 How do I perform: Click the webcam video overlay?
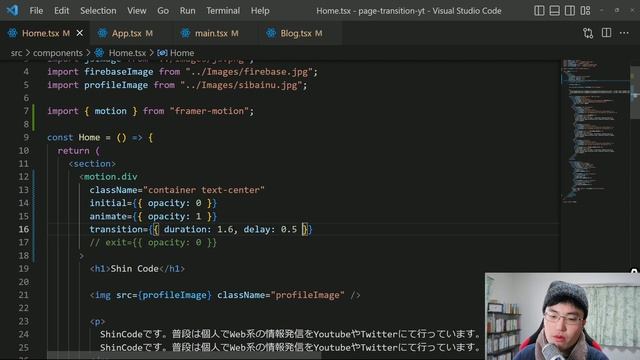click(562, 316)
